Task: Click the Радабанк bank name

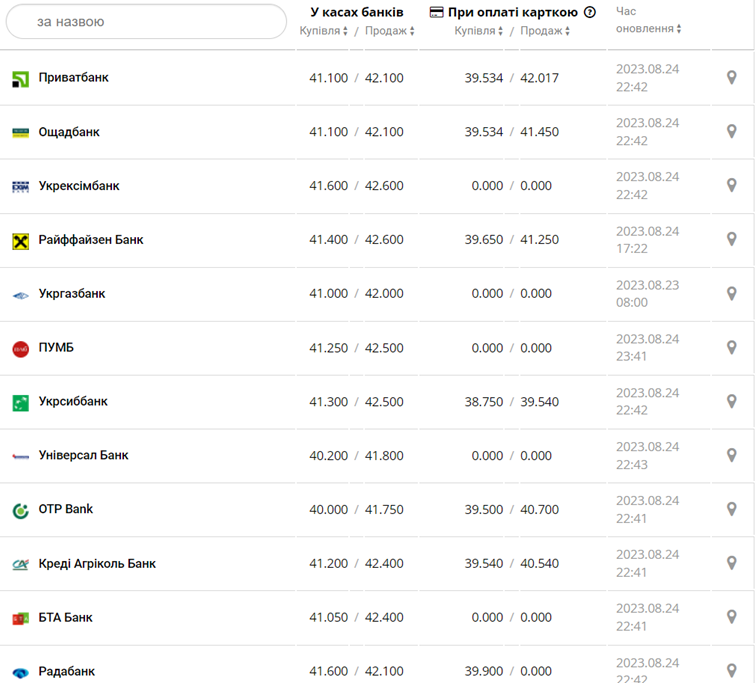Action: pos(67,672)
